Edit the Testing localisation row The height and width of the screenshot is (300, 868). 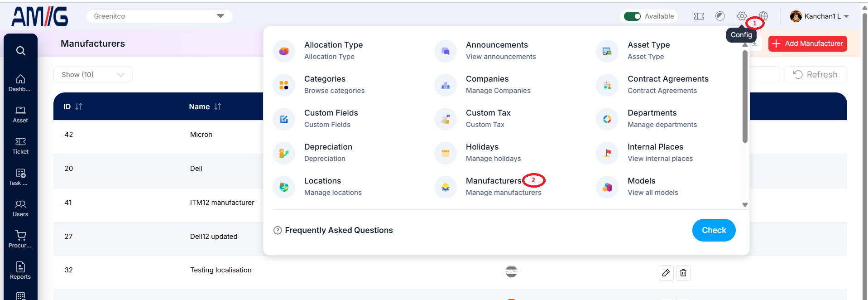pyautogui.click(x=666, y=273)
